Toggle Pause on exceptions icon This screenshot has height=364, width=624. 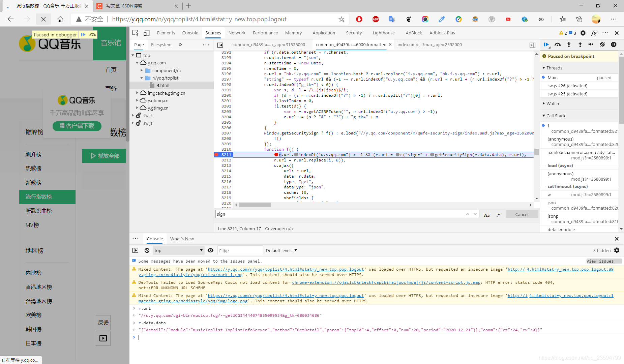point(614,44)
